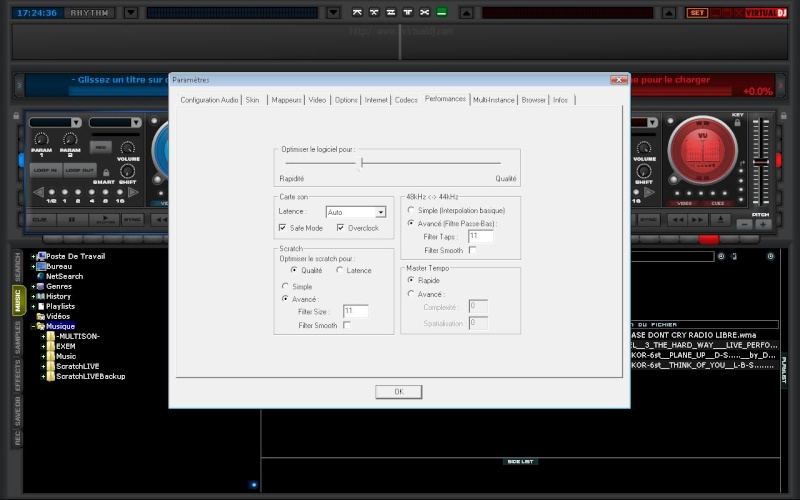This screenshot has height=500, width=800.
Task: Open the Mappeurs tab
Action: tap(286, 100)
